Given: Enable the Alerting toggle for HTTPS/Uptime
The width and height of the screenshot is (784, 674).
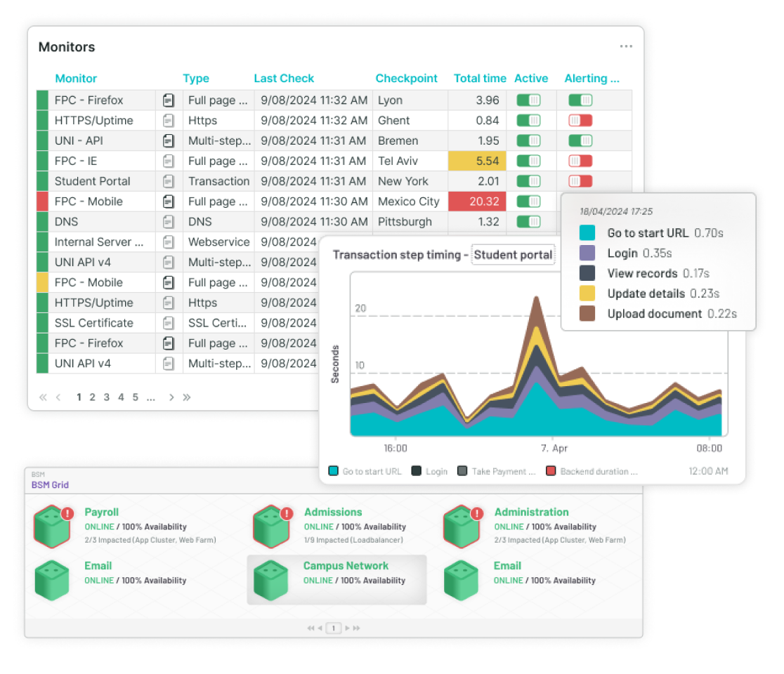Looking at the screenshot, I should pyautogui.click(x=580, y=120).
